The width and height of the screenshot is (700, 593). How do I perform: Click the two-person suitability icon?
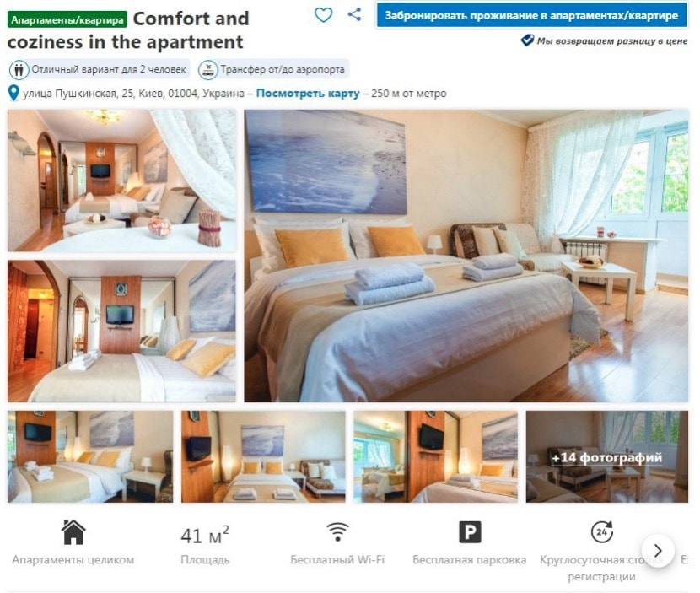19,70
